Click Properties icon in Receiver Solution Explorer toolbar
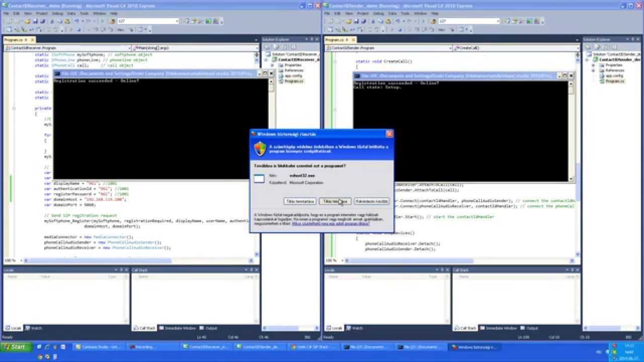This screenshot has width=644, height=362. pyautogui.click(x=267, y=46)
